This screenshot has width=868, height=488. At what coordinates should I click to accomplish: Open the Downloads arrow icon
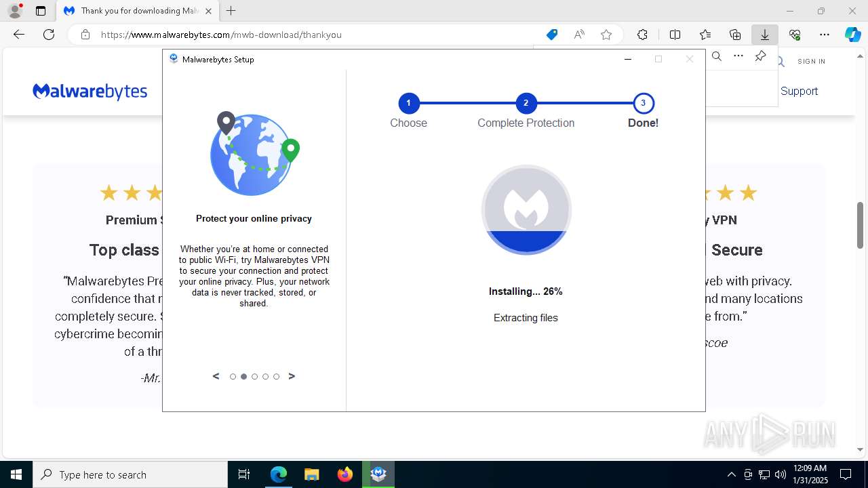coord(764,35)
